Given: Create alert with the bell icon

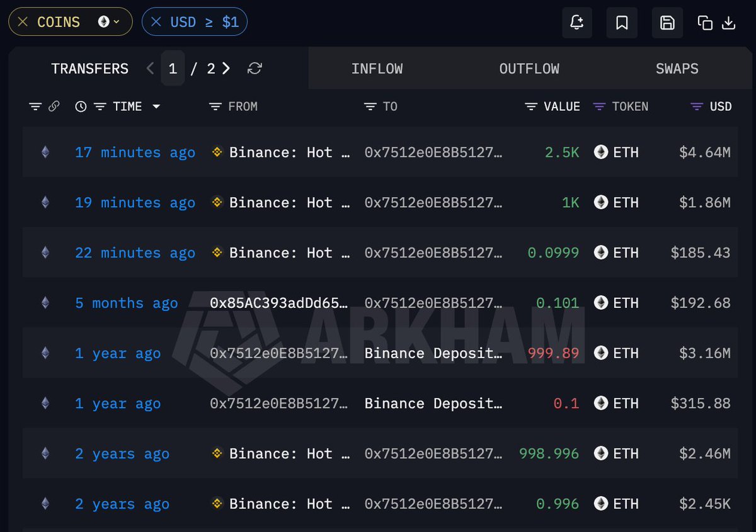Looking at the screenshot, I should [577, 23].
